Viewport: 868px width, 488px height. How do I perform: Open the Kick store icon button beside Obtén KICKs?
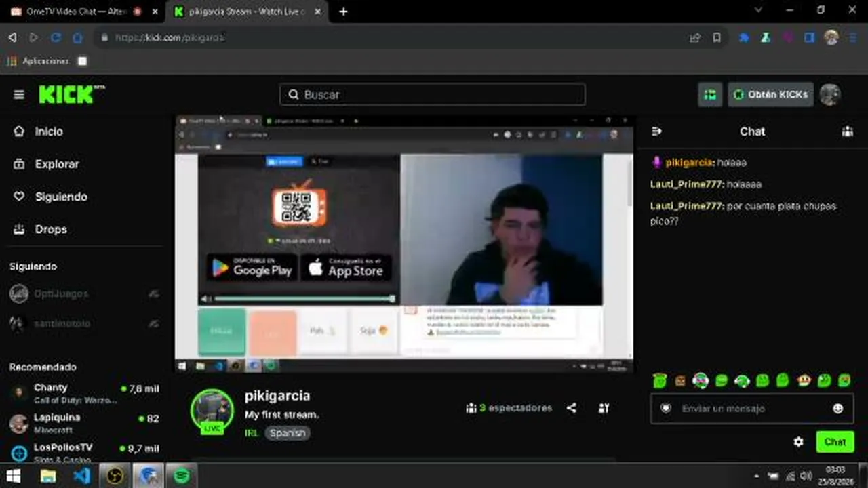coord(710,95)
